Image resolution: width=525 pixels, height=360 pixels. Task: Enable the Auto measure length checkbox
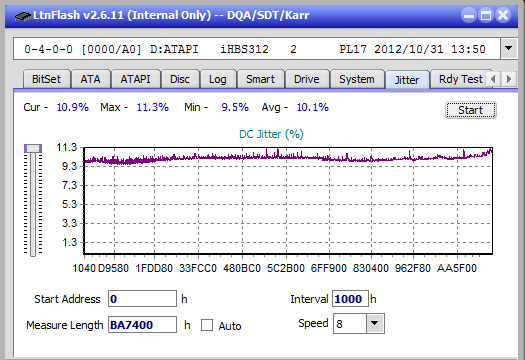[x=207, y=325]
